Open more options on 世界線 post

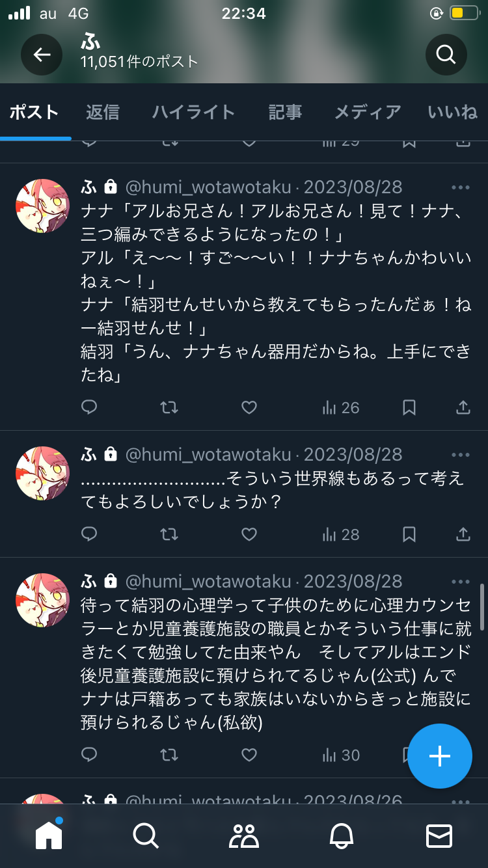(x=460, y=455)
